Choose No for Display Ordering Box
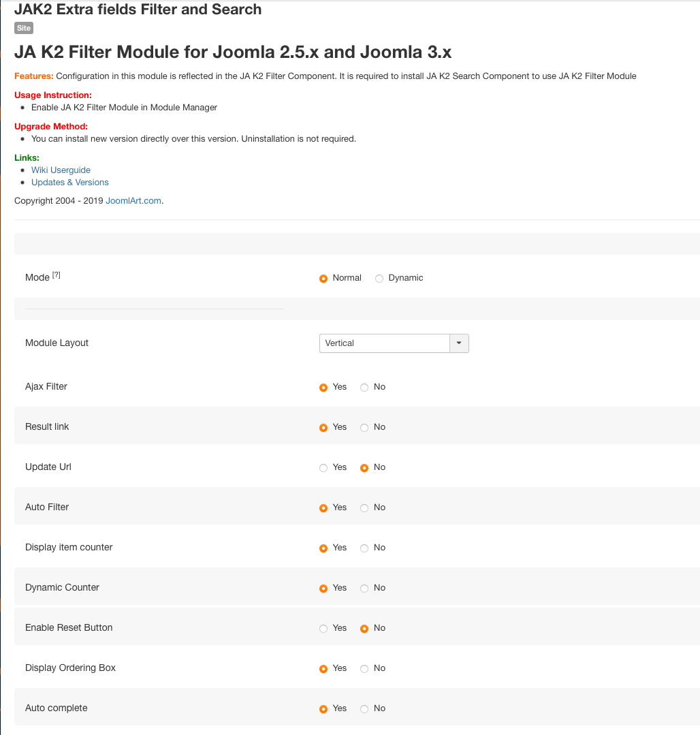Image resolution: width=700 pixels, height=735 pixels. 364,669
